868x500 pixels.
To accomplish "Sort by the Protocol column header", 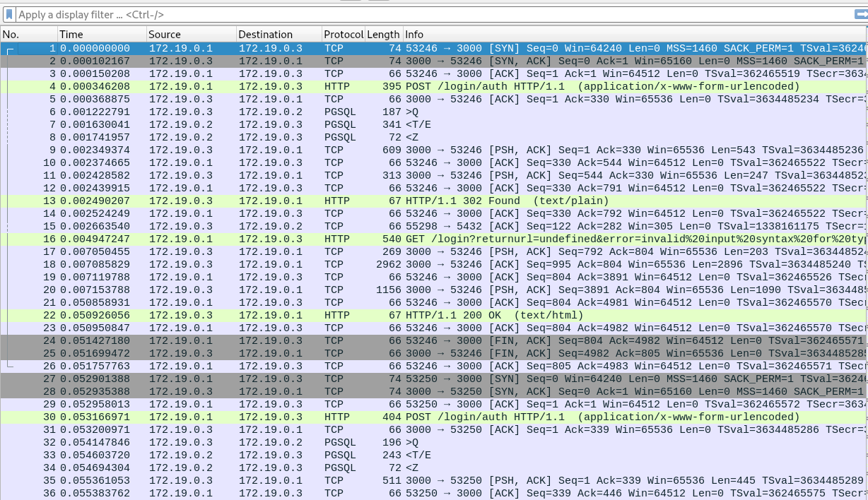I will pos(342,34).
